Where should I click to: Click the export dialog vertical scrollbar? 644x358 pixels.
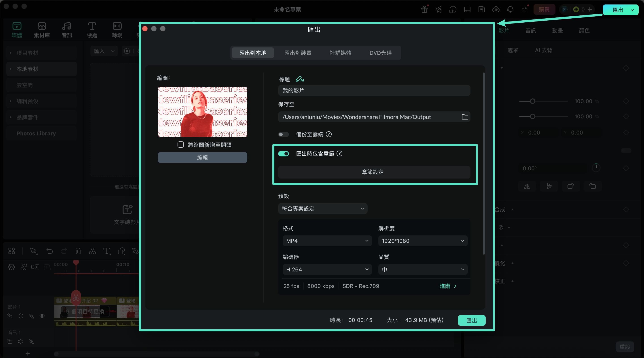[x=484, y=164]
